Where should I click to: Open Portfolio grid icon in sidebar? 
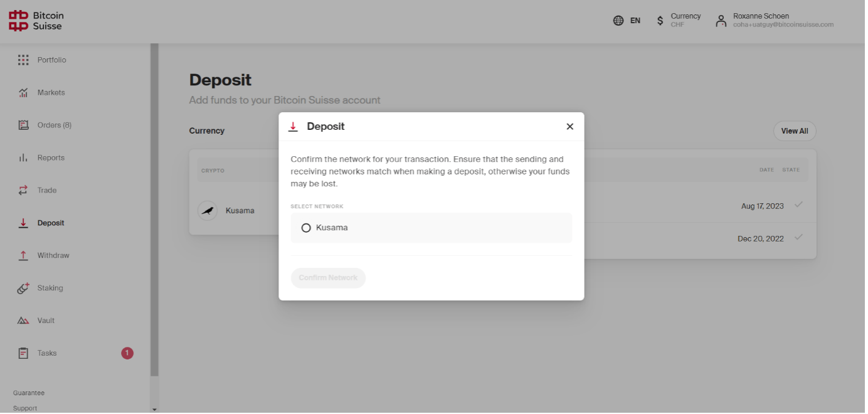[23, 60]
